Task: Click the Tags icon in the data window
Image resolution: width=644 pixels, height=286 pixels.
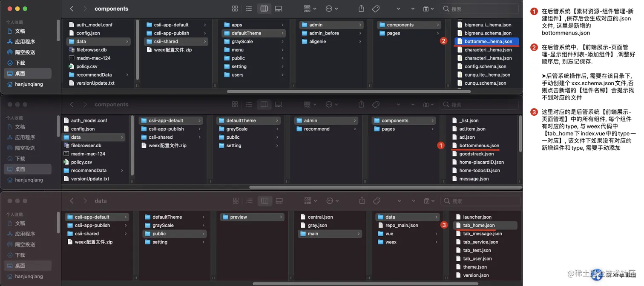Action: pyautogui.click(x=377, y=200)
